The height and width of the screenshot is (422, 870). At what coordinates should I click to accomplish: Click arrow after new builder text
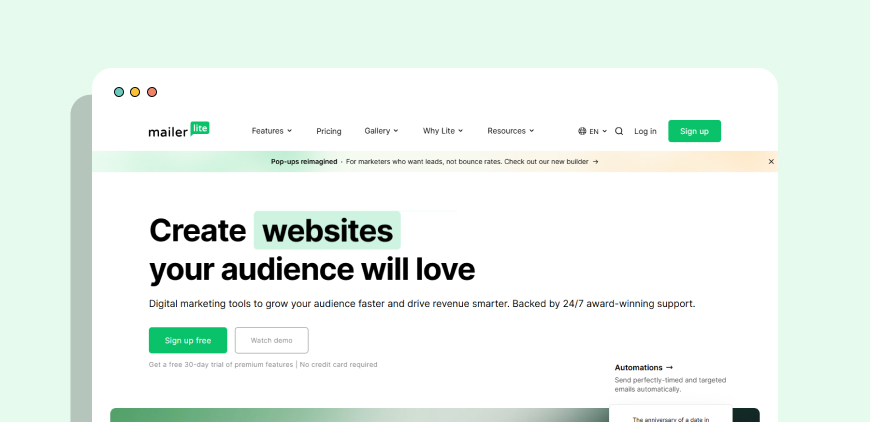tap(595, 162)
